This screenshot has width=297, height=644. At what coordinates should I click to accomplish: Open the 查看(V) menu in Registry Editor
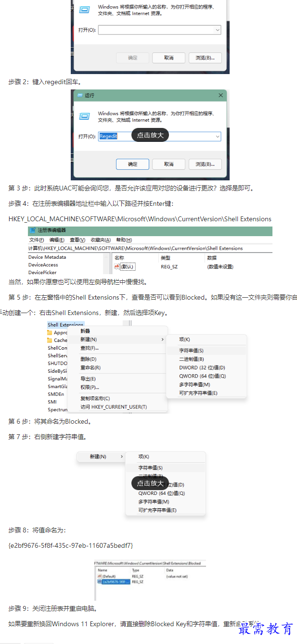click(x=77, y=240)
